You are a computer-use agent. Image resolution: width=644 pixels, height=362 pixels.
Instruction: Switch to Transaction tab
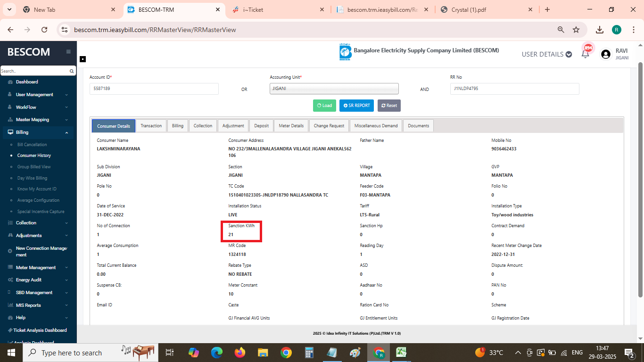pos(151,126)
